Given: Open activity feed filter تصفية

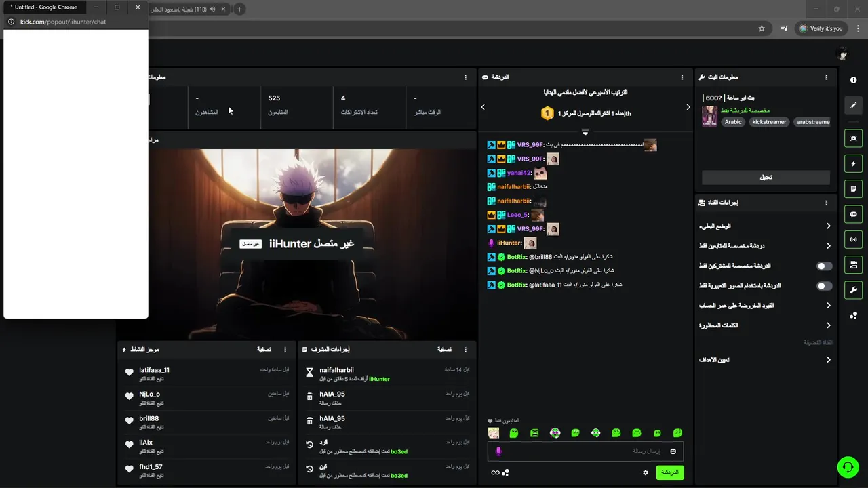Looking at the screenshot, I should 264,350.
